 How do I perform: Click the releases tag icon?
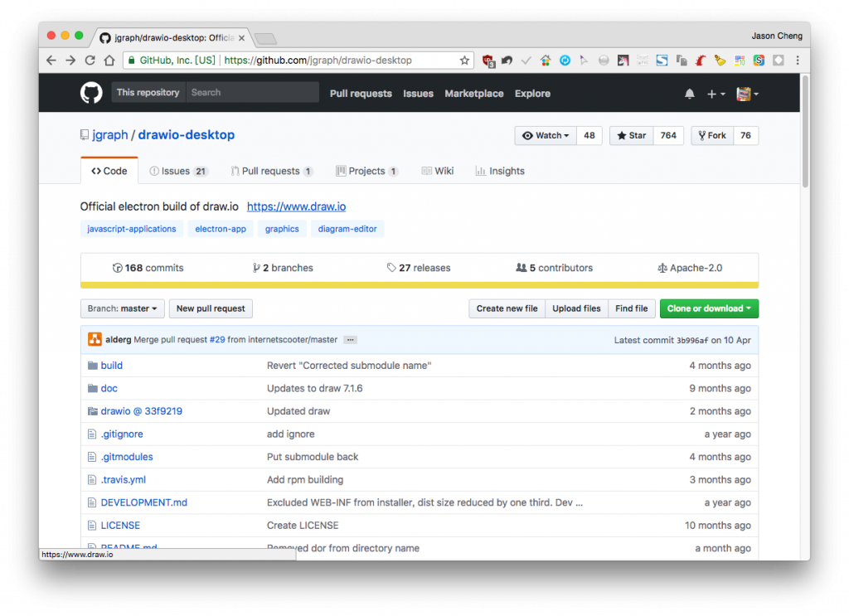click(x=391, y=268)
